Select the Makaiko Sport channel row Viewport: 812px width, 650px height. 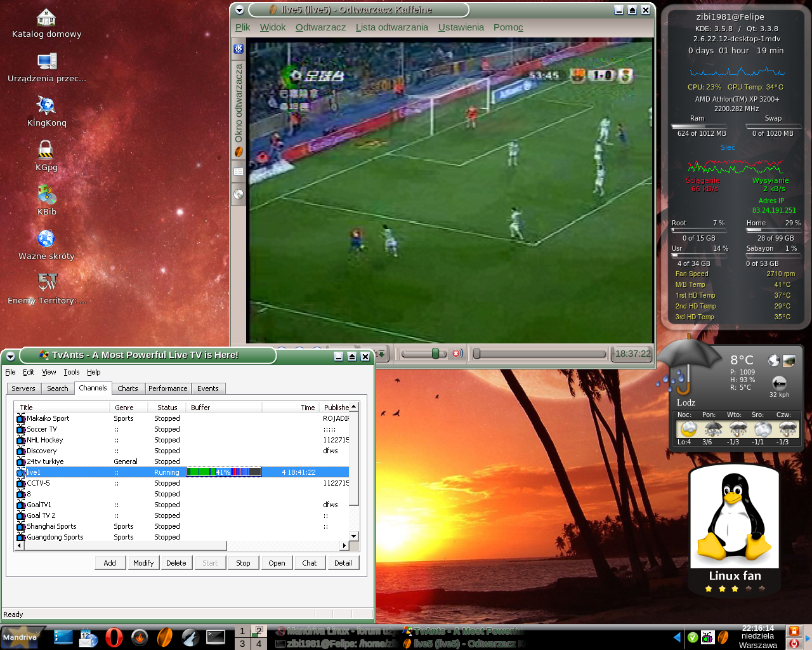183,418
